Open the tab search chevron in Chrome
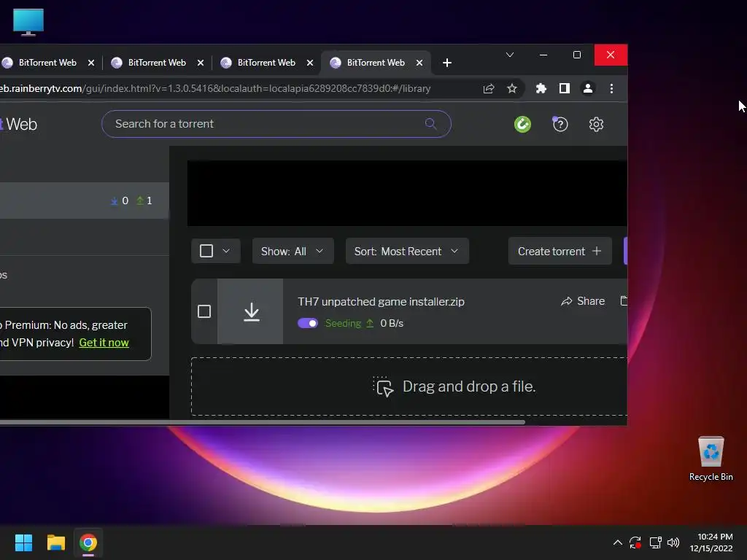Viewport: 747px width, 560px height. coord(510,55)
